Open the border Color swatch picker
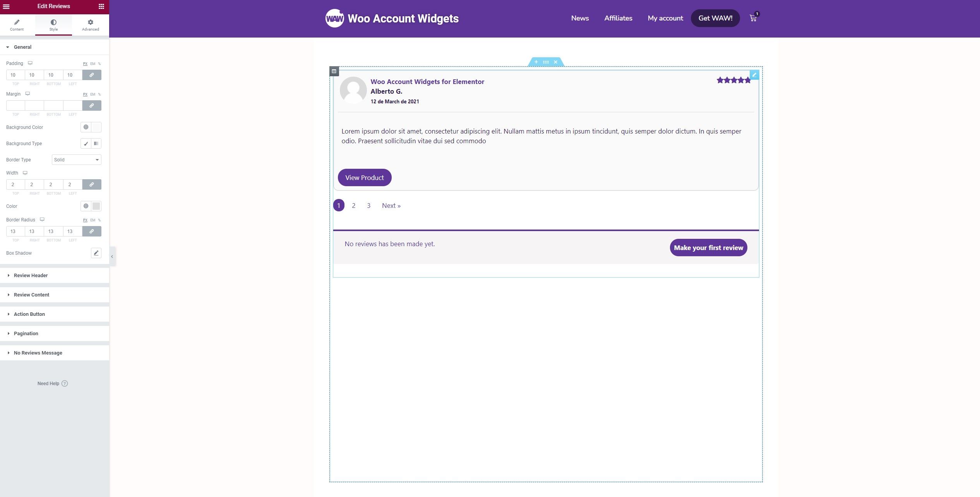Image resolution: width=980 pixels, height=497 pixels. pos(96,206)
